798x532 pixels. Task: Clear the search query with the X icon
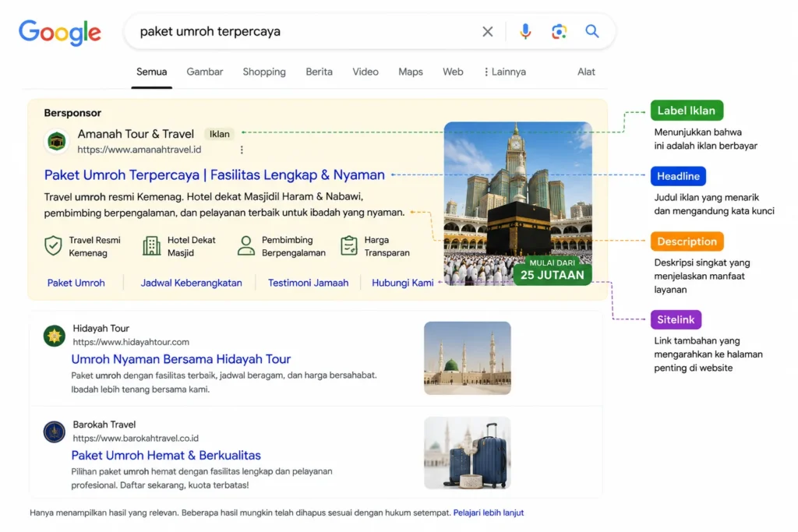(x=488, y=31)
